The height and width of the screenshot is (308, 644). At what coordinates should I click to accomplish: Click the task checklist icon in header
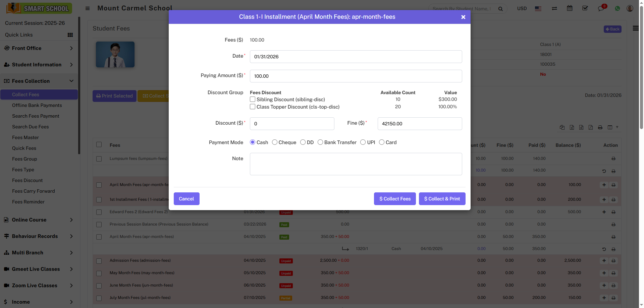585,8
